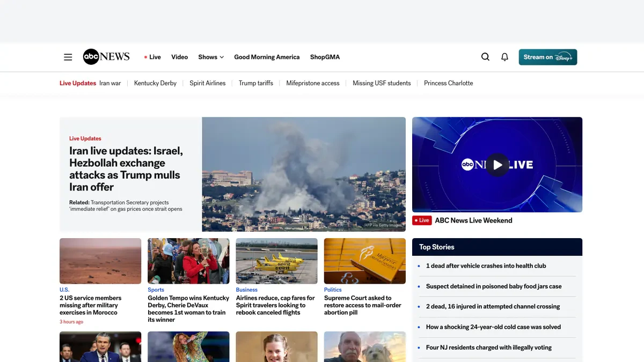
Task: Select the Spirit Airlines topic
Action: pyautogui.click(x=208, y=83)
